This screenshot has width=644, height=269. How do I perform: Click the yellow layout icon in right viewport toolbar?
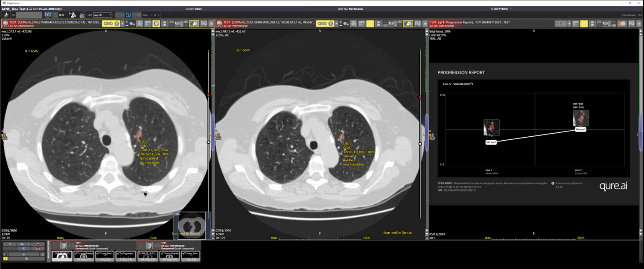click(584, 23)
